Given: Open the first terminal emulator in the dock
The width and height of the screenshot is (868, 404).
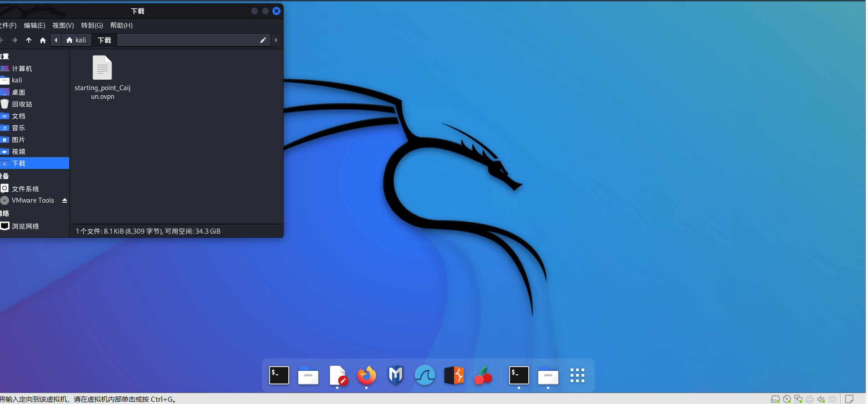Looking at the screenshot, I should click(279, 375).
